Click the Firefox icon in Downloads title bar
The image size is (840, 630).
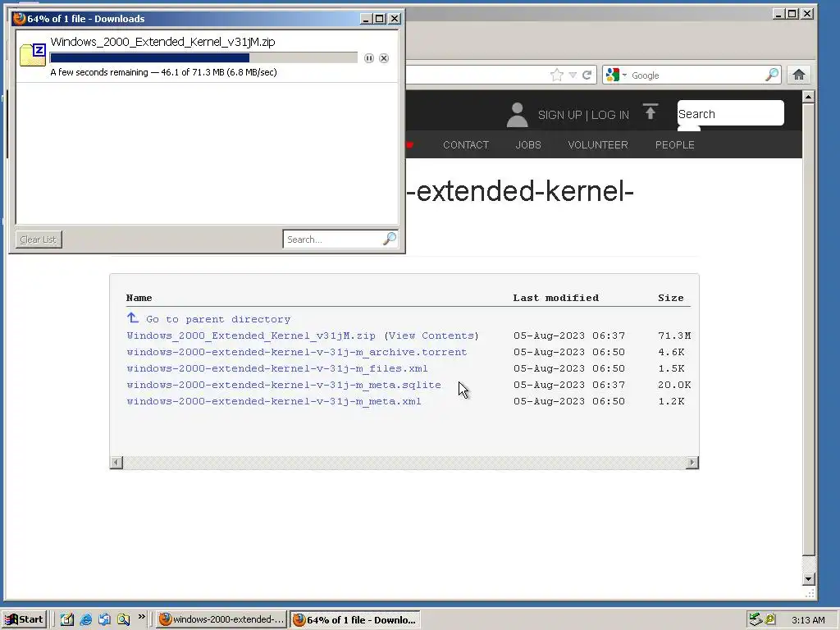pos(20,18)
